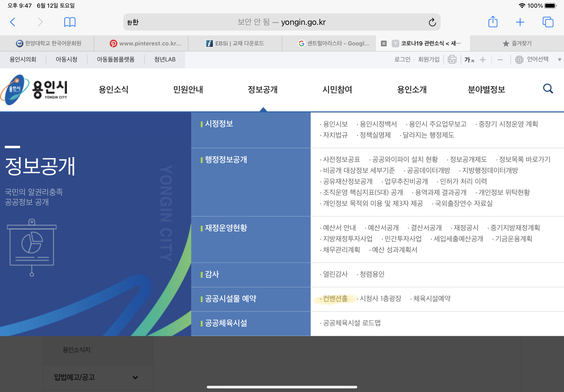The image size is (564, 392).
Task: Show all tabs overview icon
Action: pos(548,22)
